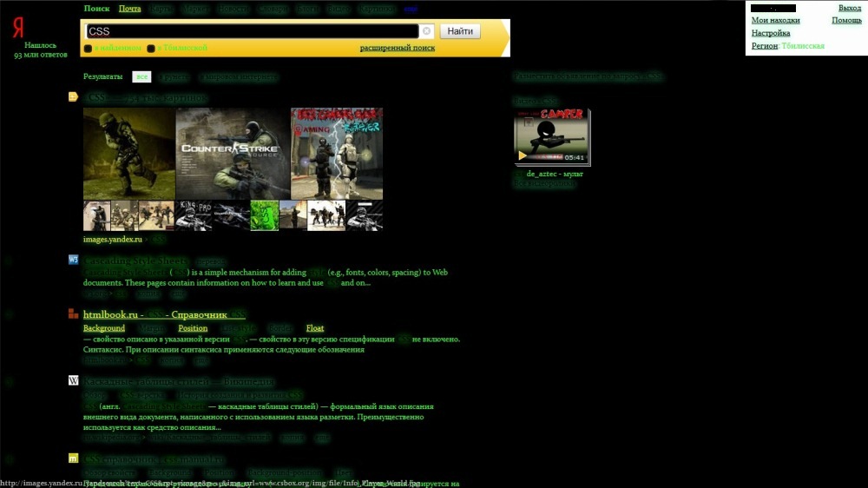Select the 'в рунете' results filter
This screenshot has width=868, height=488.
(x=174, y=76)
